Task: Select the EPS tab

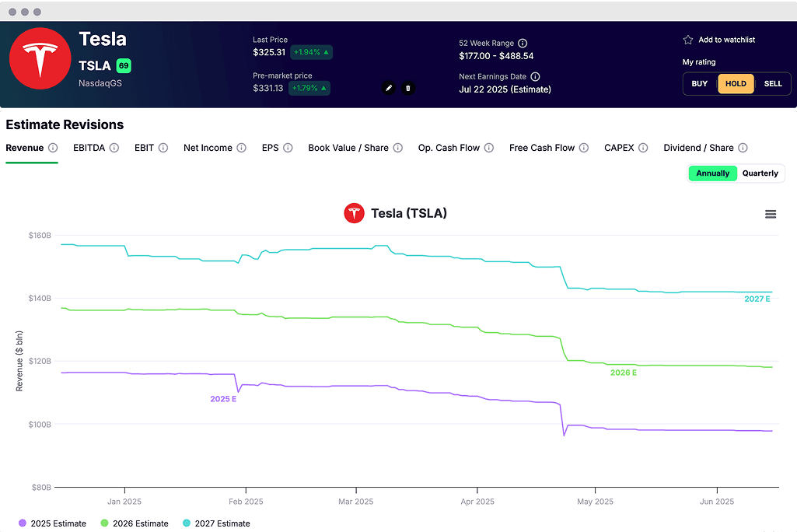Action: click(x=271, y=148)
